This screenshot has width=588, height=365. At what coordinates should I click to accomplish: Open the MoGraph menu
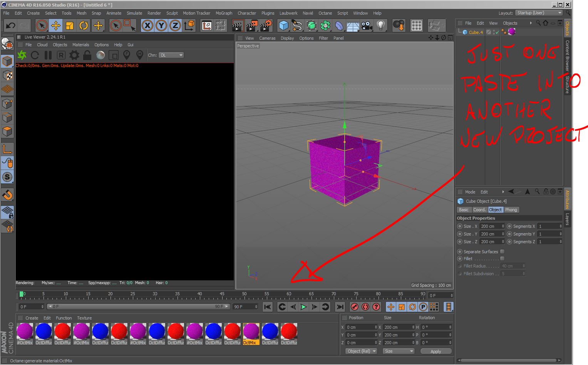[x=224, y=13]
